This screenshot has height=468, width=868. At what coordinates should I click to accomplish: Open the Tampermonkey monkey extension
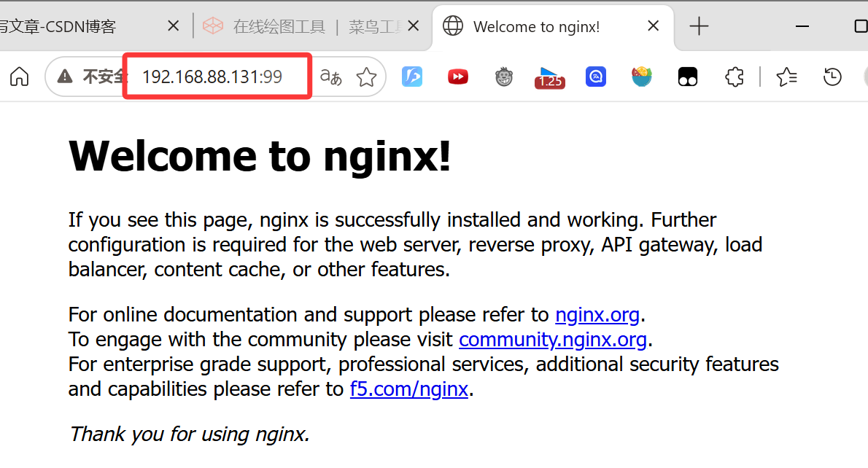[504, 77]
